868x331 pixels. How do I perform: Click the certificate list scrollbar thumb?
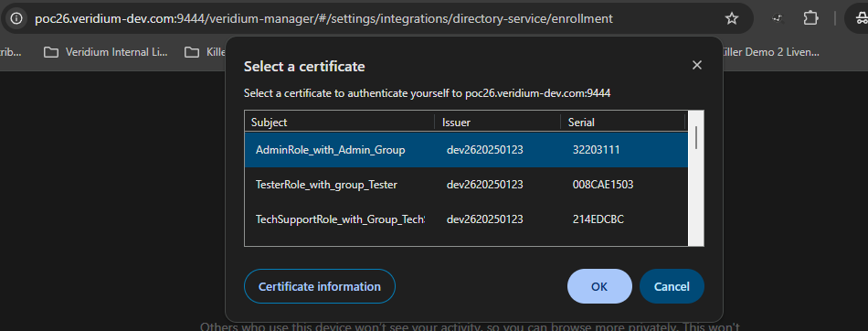click(x=696, y=137)
